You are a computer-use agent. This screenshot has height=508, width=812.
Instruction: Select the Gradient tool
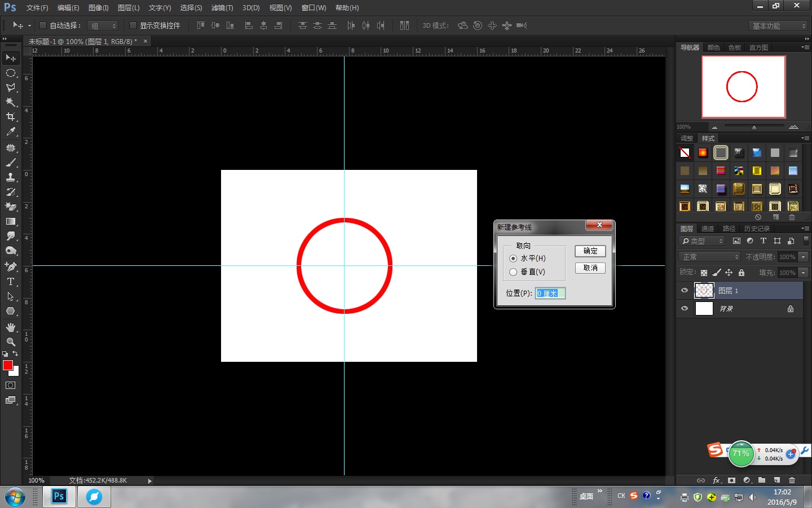[11, 221]
